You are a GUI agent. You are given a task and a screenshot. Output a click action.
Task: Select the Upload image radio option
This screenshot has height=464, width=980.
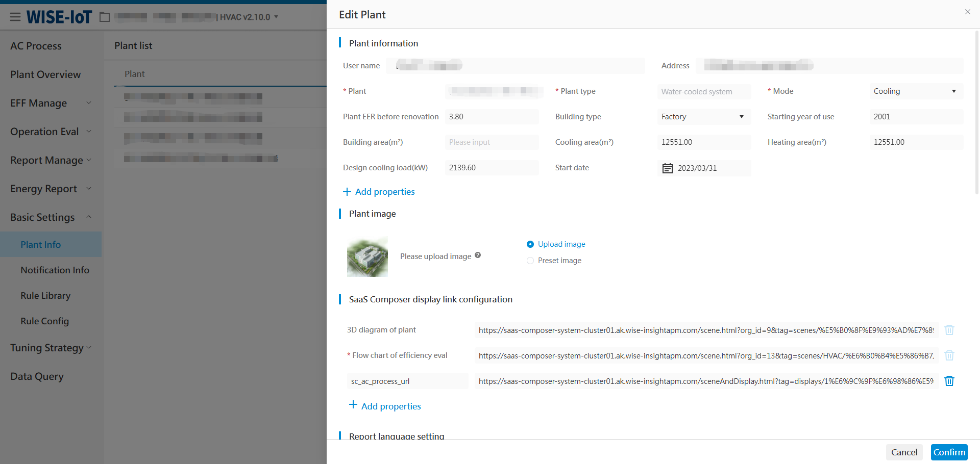(x=530, y=244)
